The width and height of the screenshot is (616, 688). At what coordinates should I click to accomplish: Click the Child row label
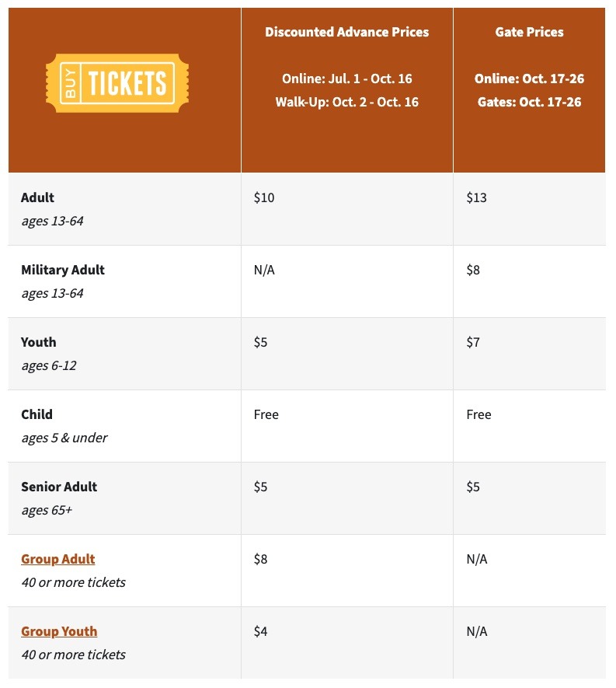(x=37, y=414)
